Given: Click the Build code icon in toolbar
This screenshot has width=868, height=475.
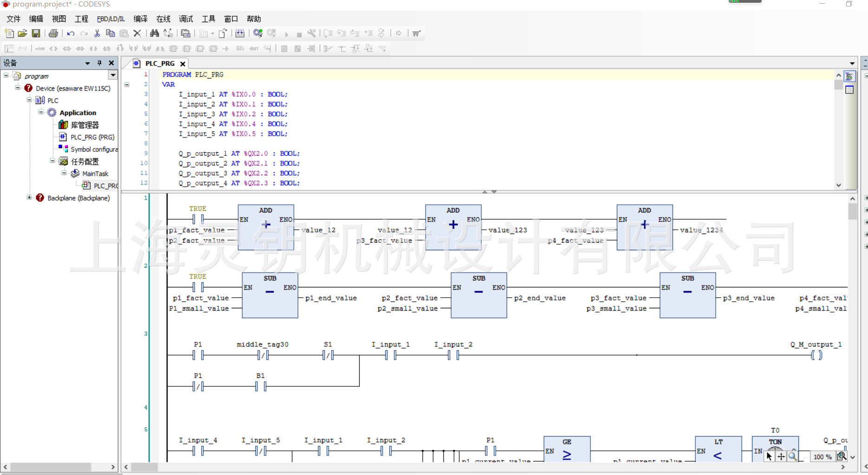Looking at the screenshot, I should coord(240,33).
